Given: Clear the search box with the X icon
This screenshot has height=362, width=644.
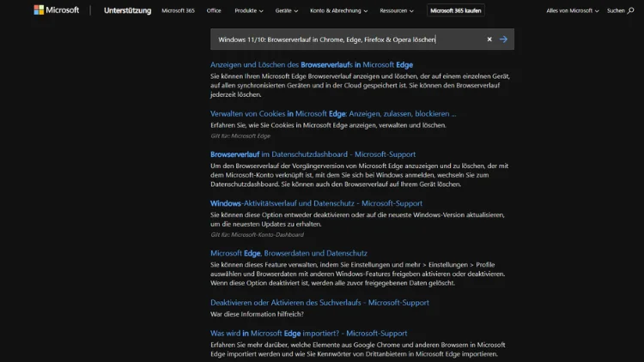Looking at the screenshot, I should point(489,39).
